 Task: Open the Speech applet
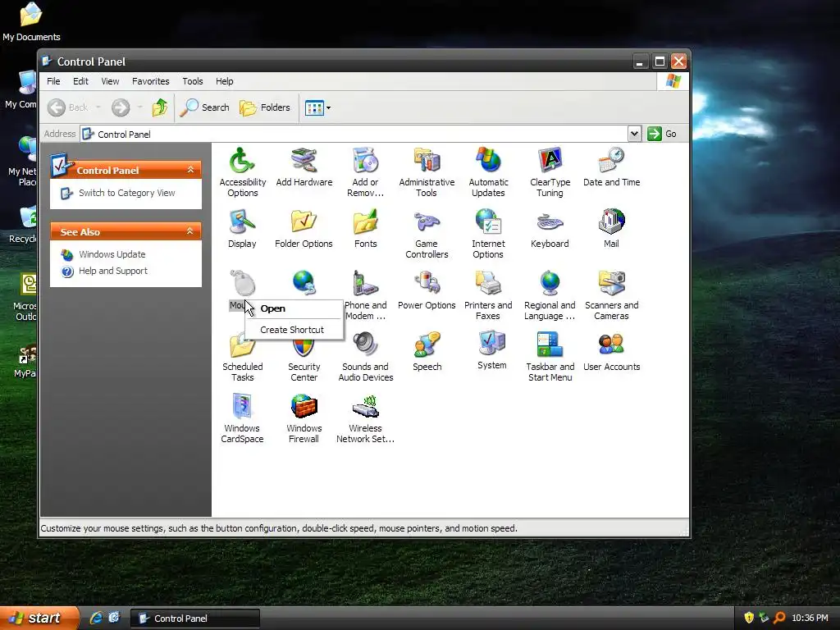(x=427, y=351)
